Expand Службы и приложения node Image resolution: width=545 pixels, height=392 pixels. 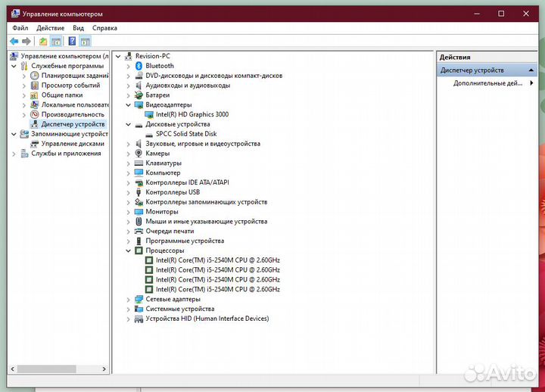(x=14, y=154)
